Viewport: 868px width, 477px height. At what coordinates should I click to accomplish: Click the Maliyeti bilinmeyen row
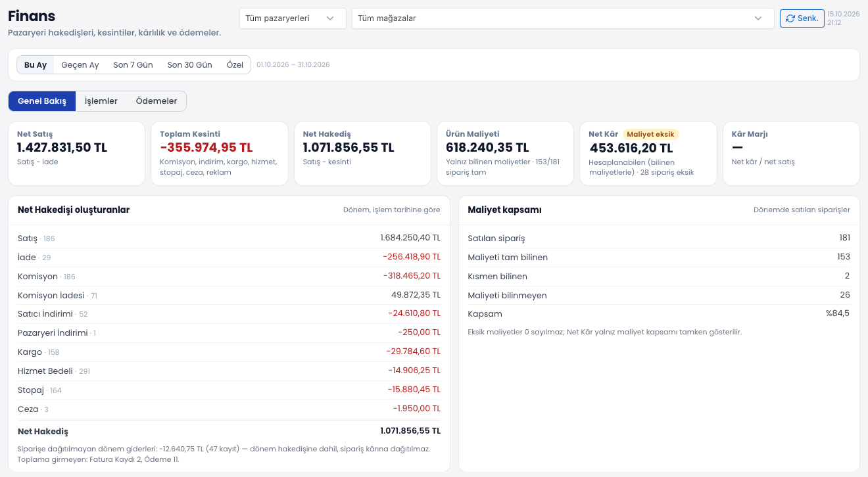coord(659,295)
